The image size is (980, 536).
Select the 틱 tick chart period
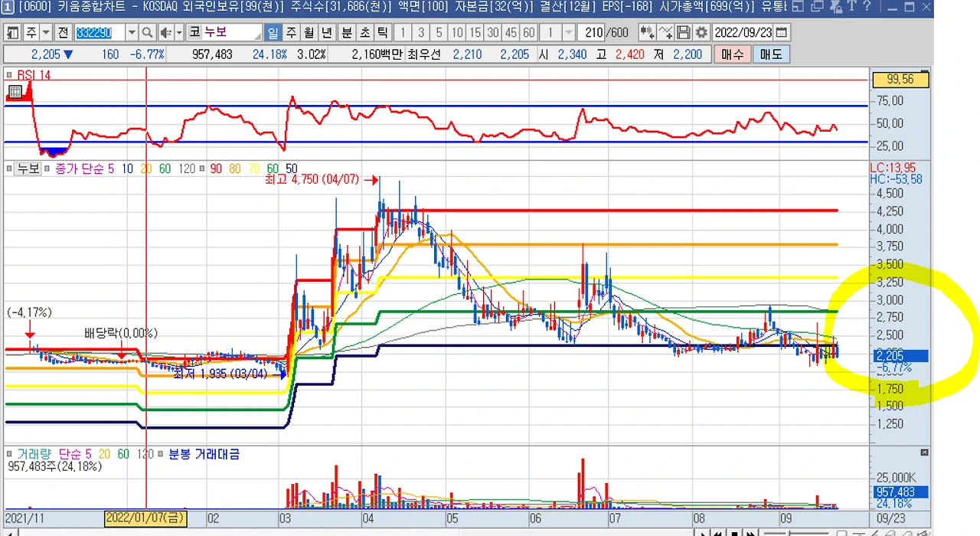coord(382,33)
